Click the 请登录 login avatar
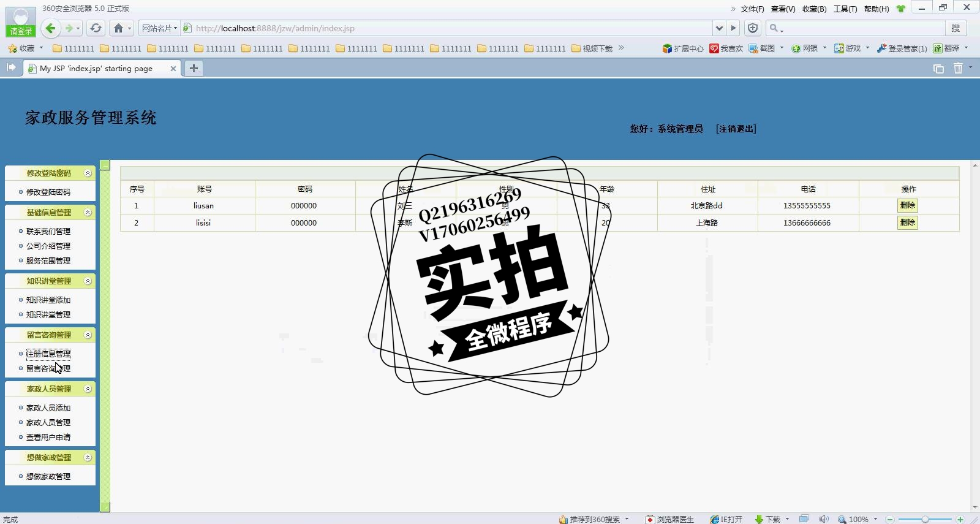Image resolution: width=980 pixels, height=524 pixels. [21, 21]
